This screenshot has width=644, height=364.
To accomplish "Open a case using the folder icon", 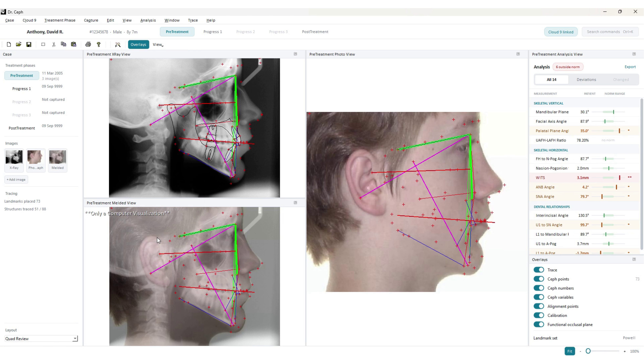I will 19,45.
